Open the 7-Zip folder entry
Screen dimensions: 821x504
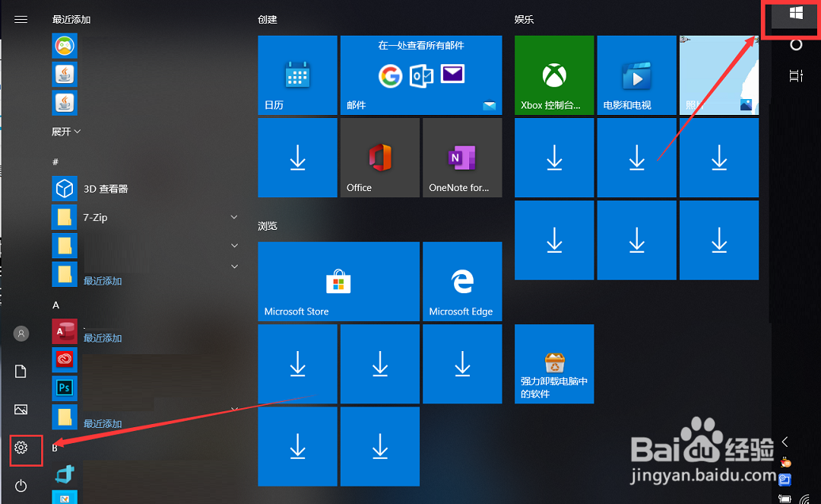[146, 217]
